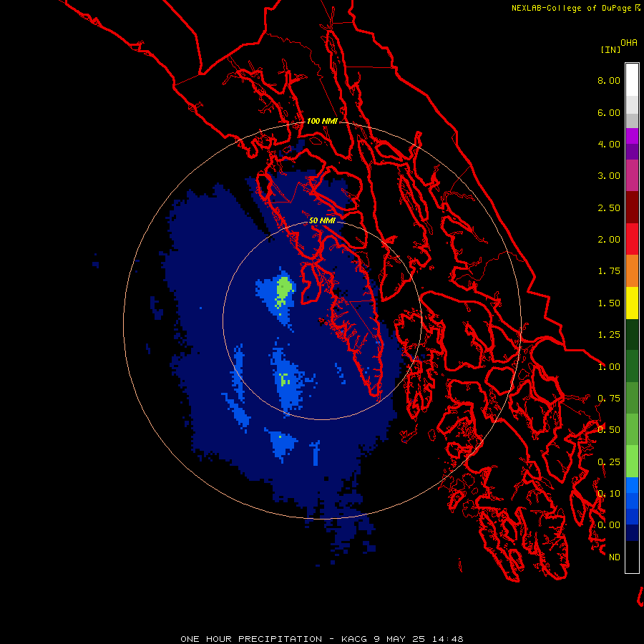Click the 1.00 legend value
This screenshot has width=644, height=644.
click(x=609, y=367)
